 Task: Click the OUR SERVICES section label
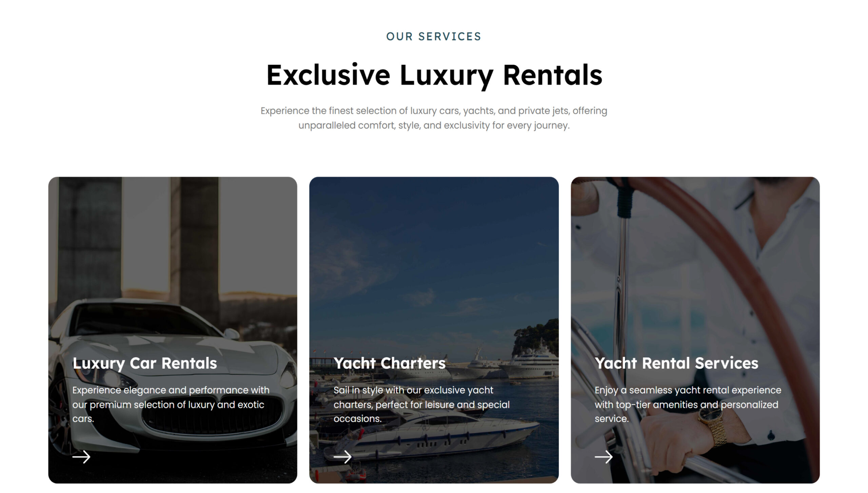[x=434, y=37]
